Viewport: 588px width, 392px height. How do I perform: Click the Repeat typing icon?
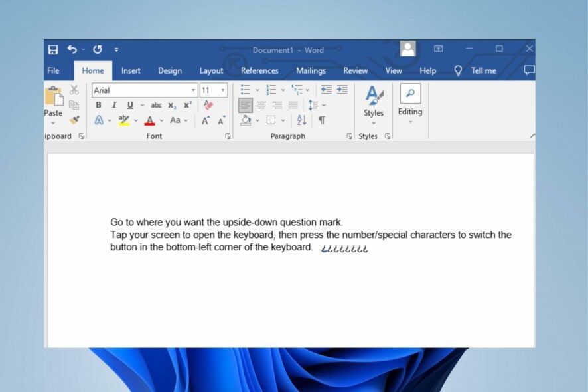click(98, 49)
